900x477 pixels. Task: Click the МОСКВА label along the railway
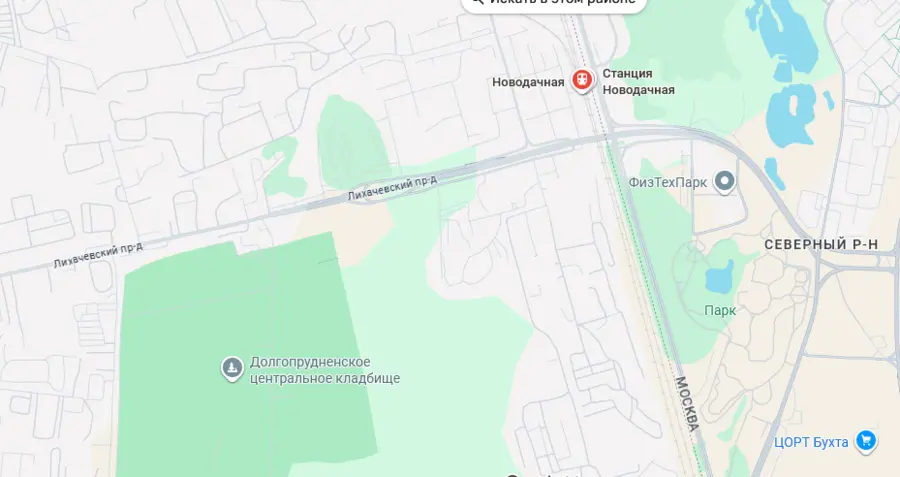[687, 404]
